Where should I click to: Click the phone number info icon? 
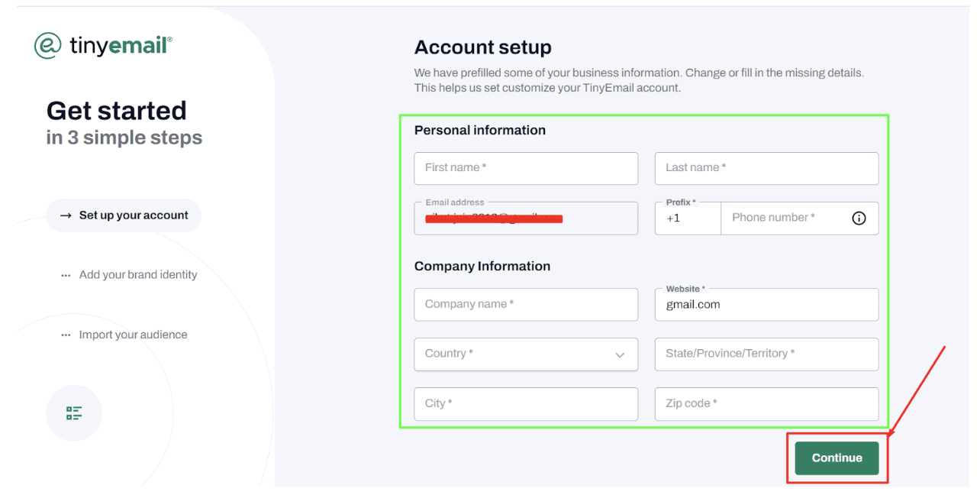[859, 218]
